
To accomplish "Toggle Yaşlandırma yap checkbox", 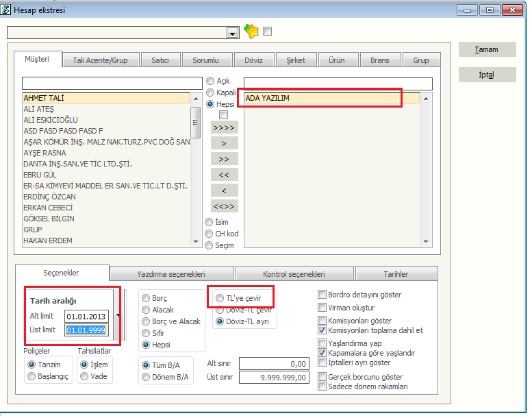I will point(322,343).
